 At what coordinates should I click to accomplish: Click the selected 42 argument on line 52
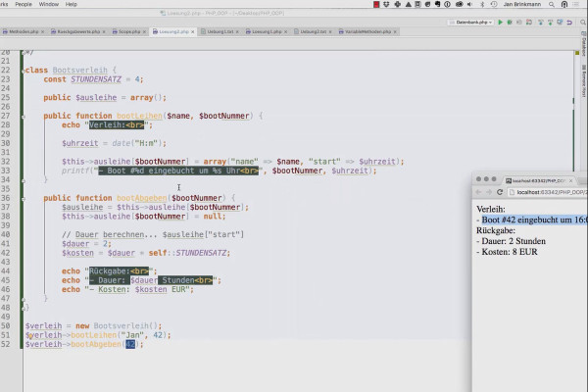pyautogui.click(x=130, y=344)
